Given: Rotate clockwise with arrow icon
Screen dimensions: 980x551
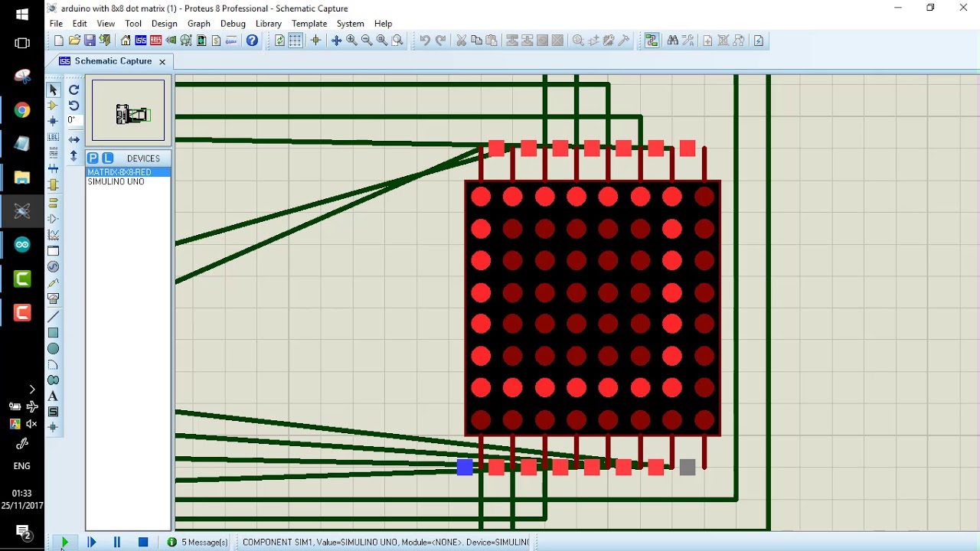Looking at the screenshot, I should coord(73,90).
